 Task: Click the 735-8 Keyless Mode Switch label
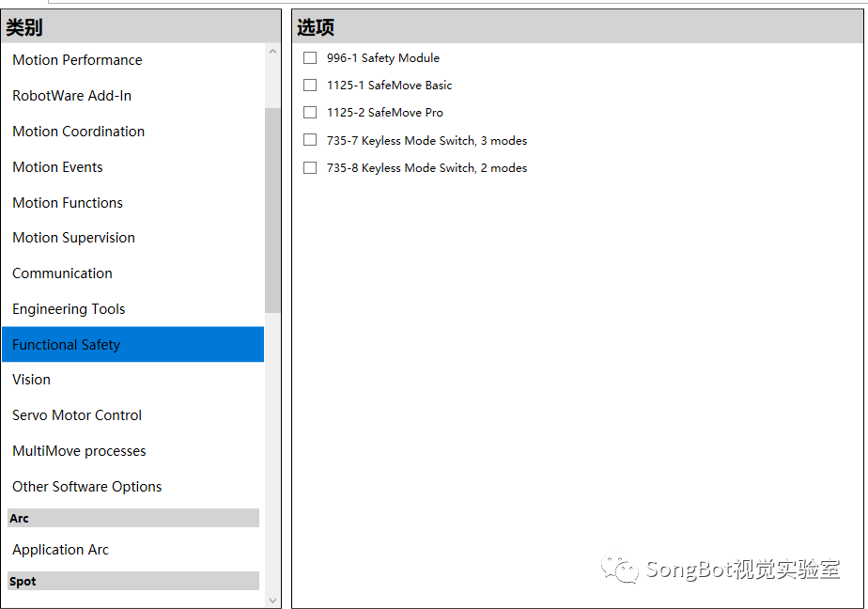pyautogui.click(x=426, y=167)
